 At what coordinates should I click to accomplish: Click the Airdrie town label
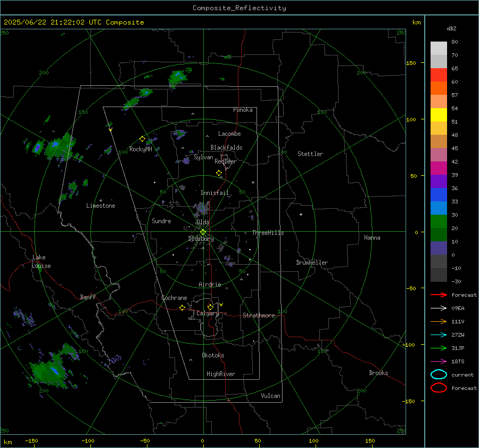click(x=210, y=284)
